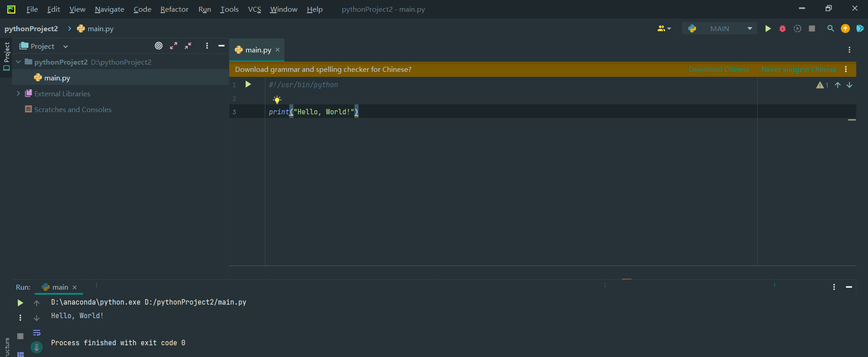The image size is (868, 357).
Task: Toggle scroll to end in Run console
Action: [x=37, y=347]
